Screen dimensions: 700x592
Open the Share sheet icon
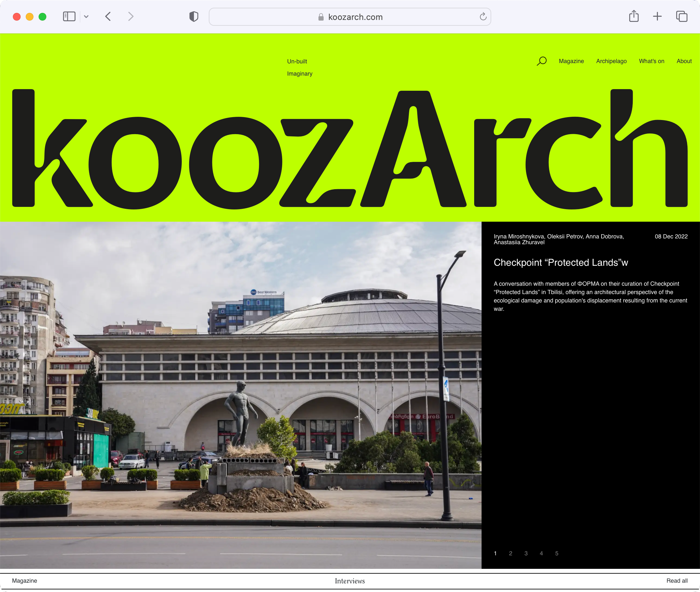pyautogui.click(x=633, y=16)
